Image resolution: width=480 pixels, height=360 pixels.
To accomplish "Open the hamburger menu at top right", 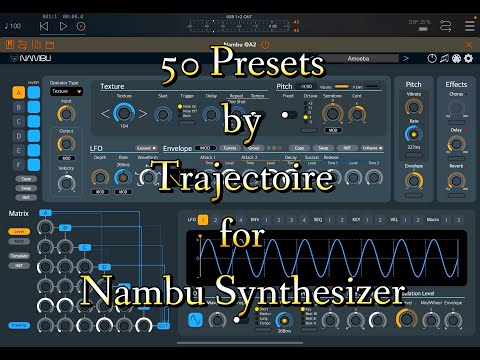I will tap(470, 26).
